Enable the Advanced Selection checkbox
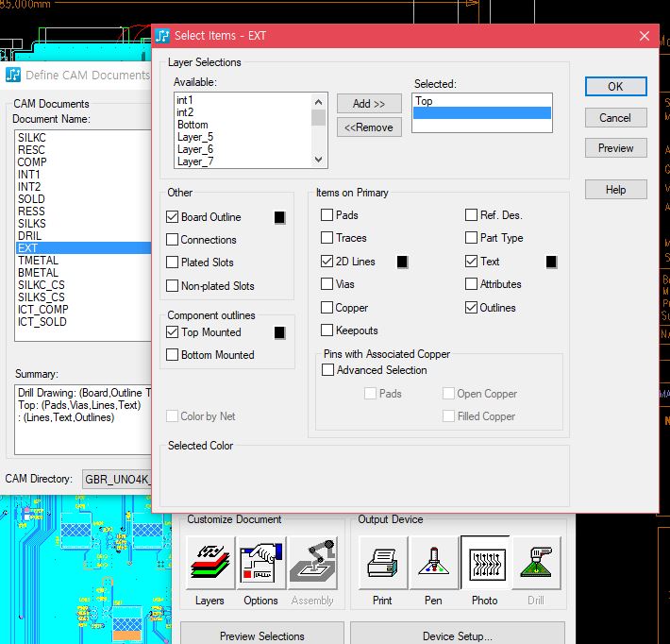Screen dimensions: 670x644 (x=327, y=370)
